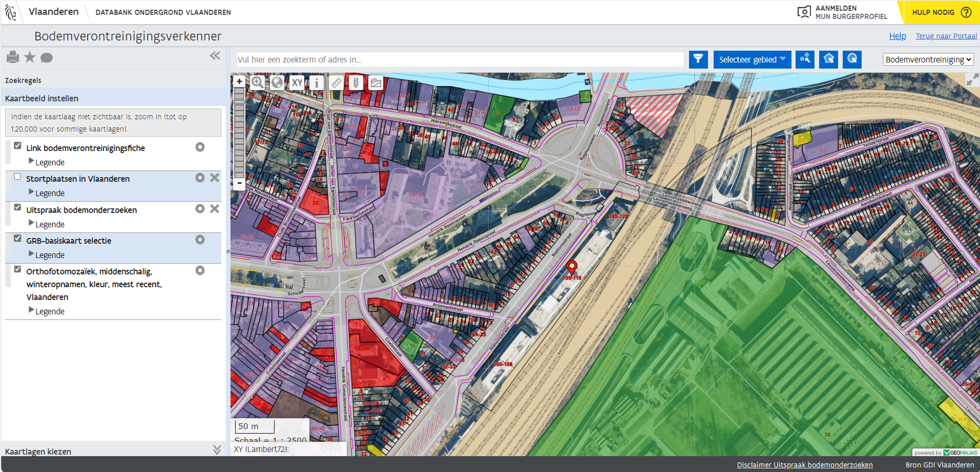Open the Bodemverontreiniging combo box
Viewport: 980px width, 472px height.
[928, 59]
